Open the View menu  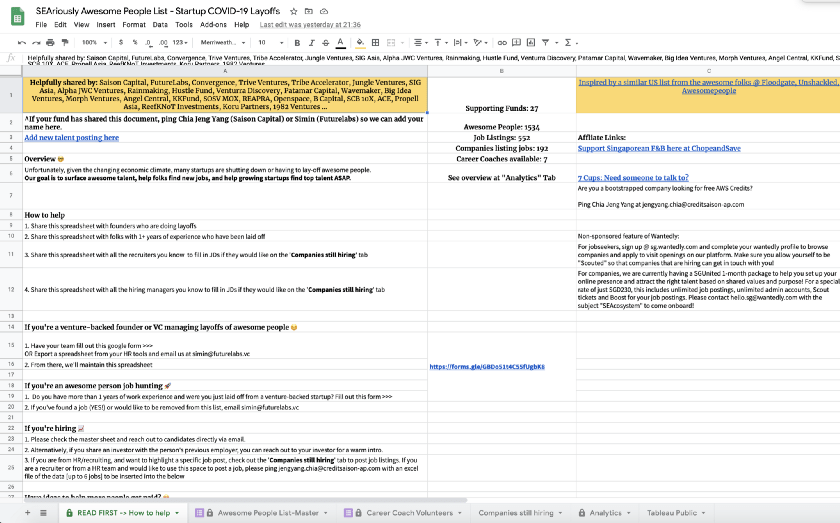coord(81,25)
